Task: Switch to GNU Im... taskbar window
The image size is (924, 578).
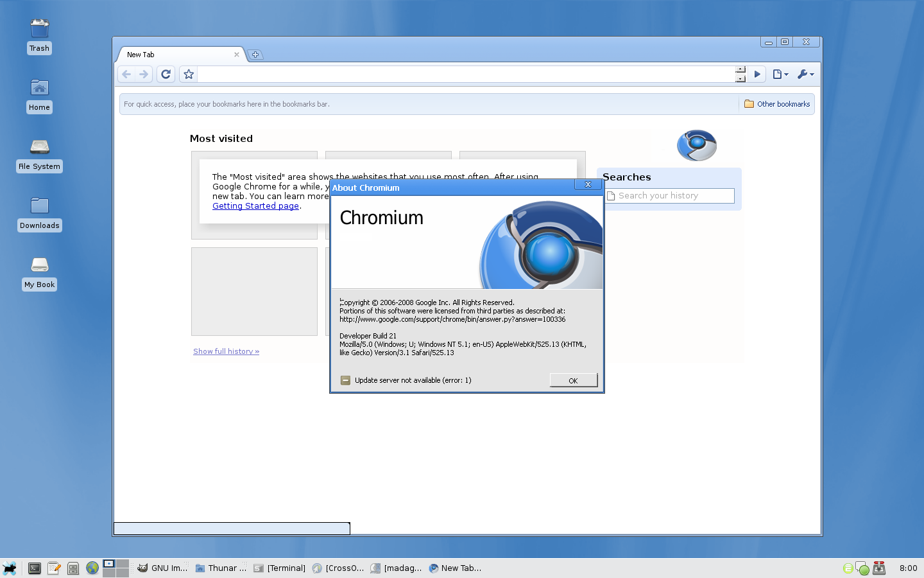Action: [162, 568]
